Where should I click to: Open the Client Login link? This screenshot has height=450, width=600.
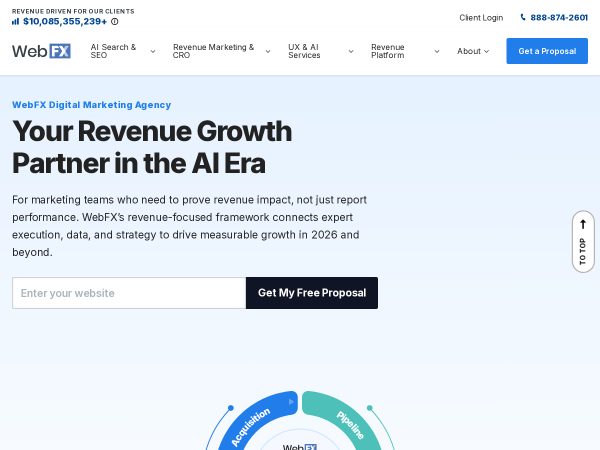[481, 18]
